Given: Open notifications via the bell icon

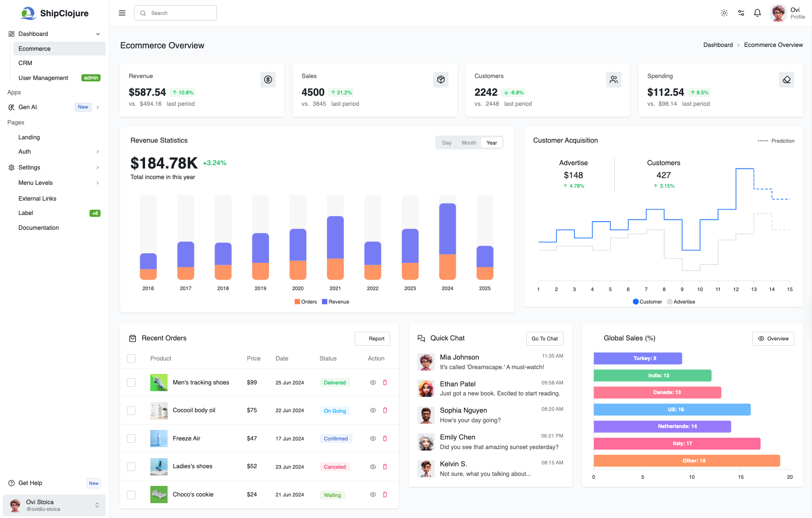Looking at the screenshot, I should pos(757,13).
